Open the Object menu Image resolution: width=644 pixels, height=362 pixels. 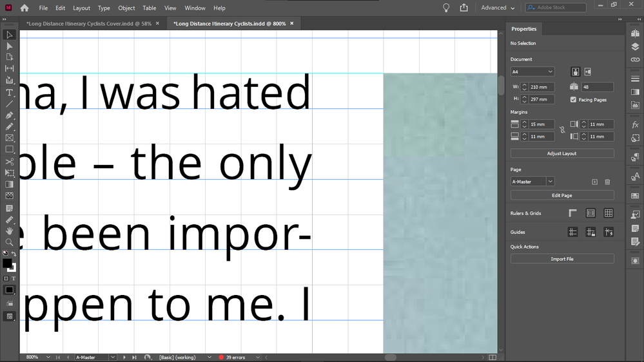pyautogui.click(x=126, y=8)
